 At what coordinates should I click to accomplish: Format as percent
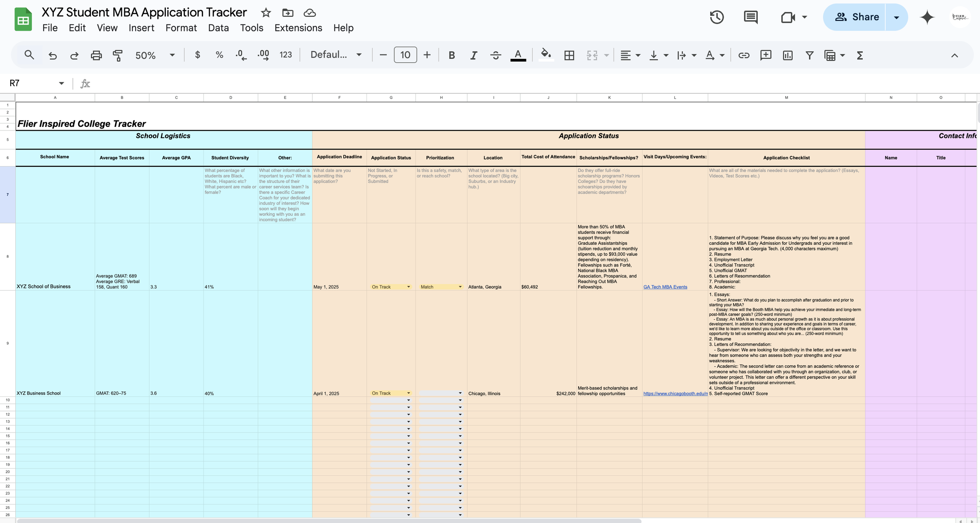coord(220,55)
